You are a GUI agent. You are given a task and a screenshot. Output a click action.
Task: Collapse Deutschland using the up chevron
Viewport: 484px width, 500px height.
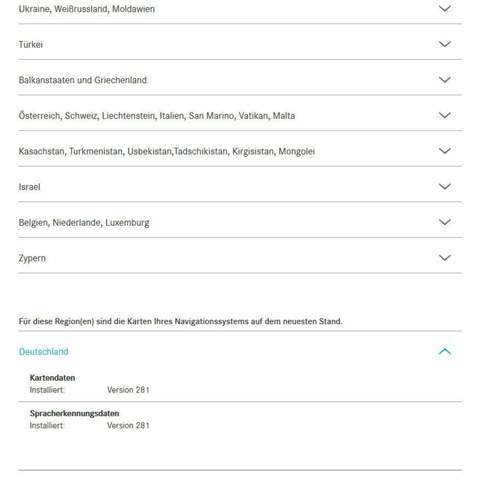pyautogui.click(x=445, y=351)
